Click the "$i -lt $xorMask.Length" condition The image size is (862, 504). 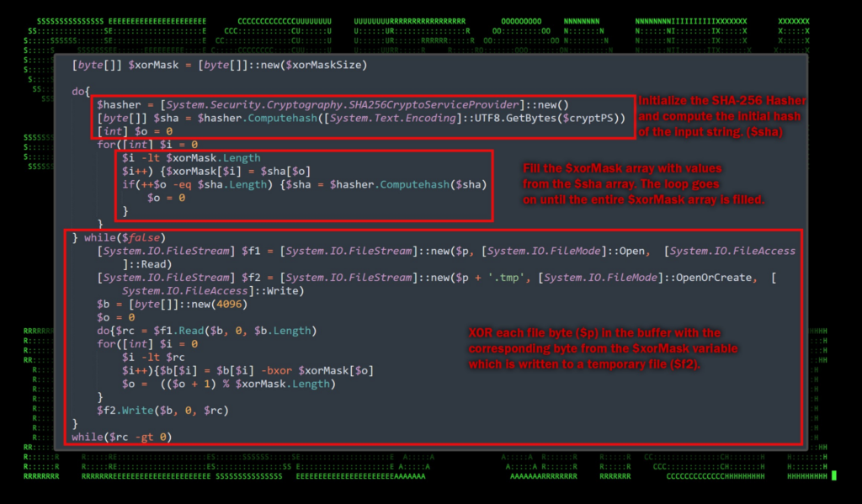(191, 157)
